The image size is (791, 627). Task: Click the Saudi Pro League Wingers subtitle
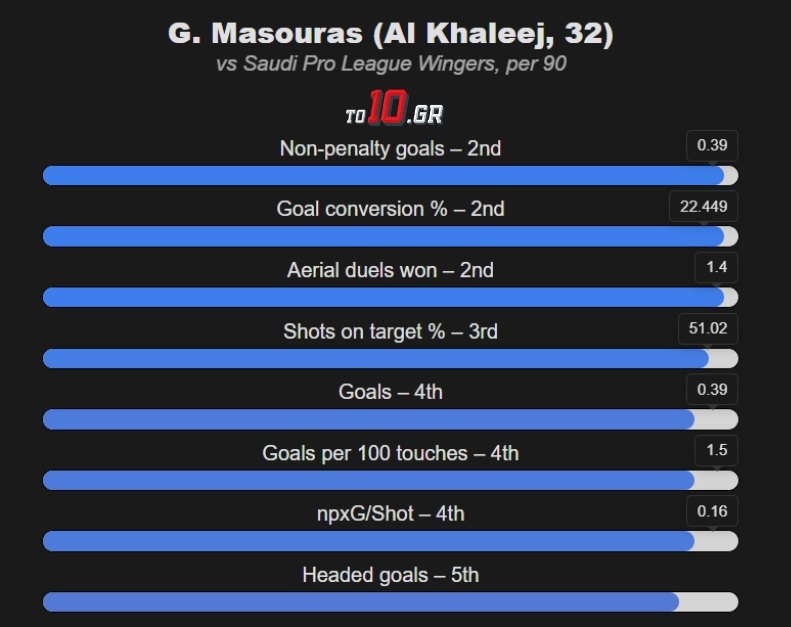[x=390, y=65]
